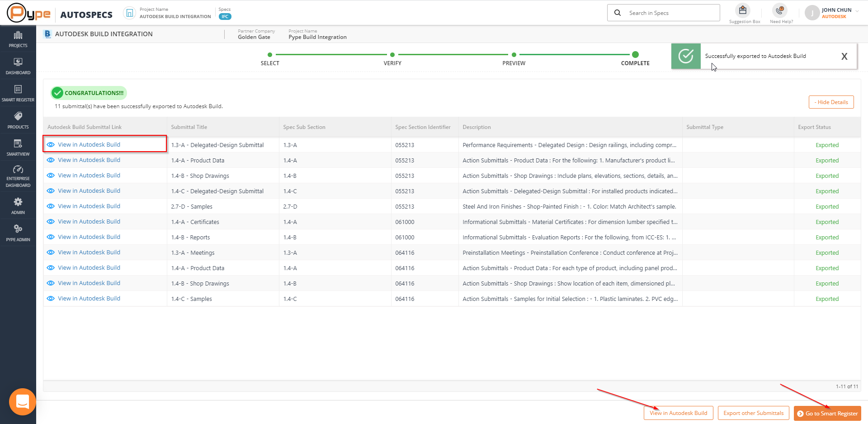
Task: Click the eye icon for 1.4-C Samples row
Action: 51,299
